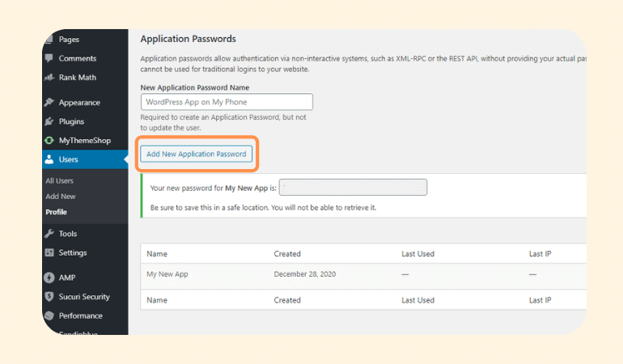Go to All Users submenu link
Screen dimensions: 623x364
click(x=60, y=181)
